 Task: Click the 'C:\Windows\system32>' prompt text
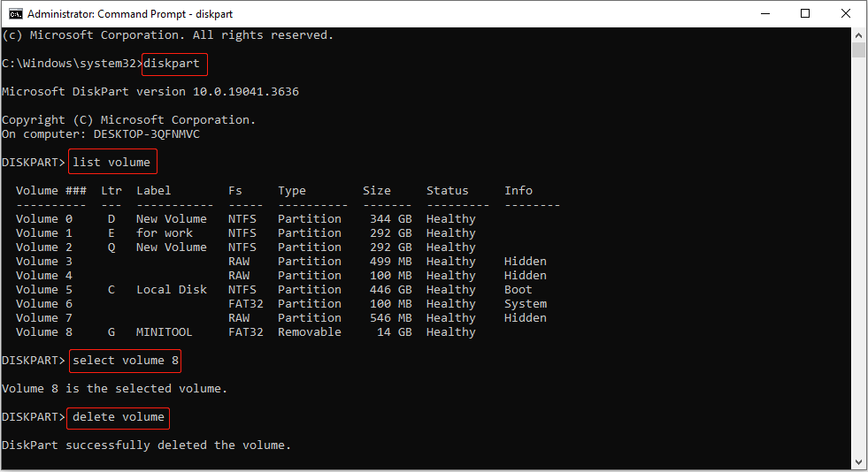click(x=72, y=64)
